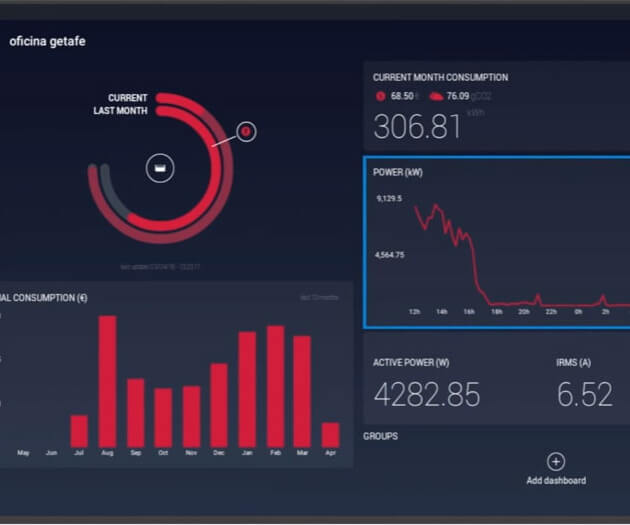Click the Groups section heading
Image resolution: width=630 pixels, height=525 pixels.
(x=380, y=437)
